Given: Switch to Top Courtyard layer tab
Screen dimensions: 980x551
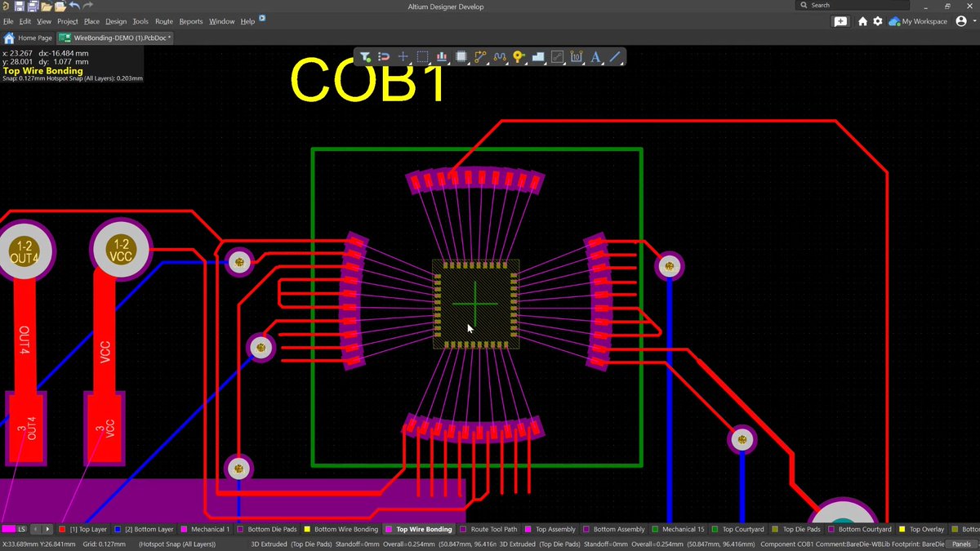Looking at the screenshot, I should 737,529.
